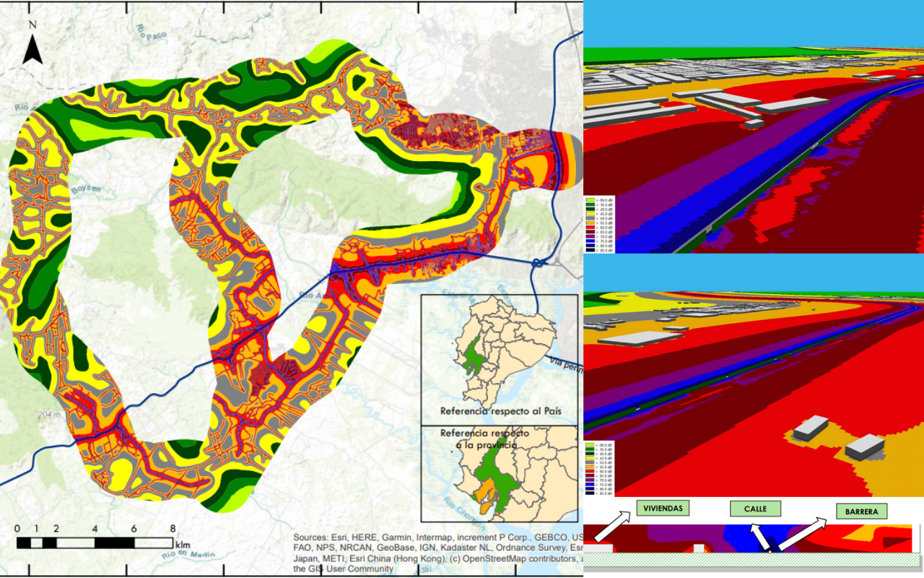Pick the light green swatch in upper 3D legend
Screen dimensions: 924x578
(589, 200)
